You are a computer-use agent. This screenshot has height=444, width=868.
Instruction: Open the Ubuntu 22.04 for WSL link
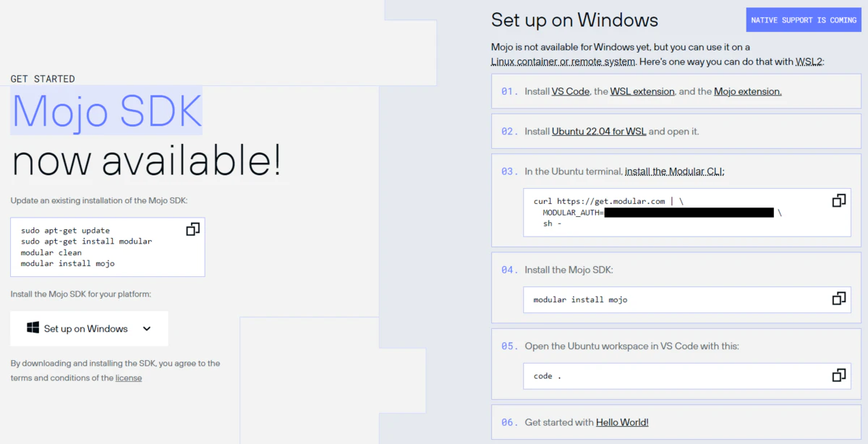pos(599,132)
